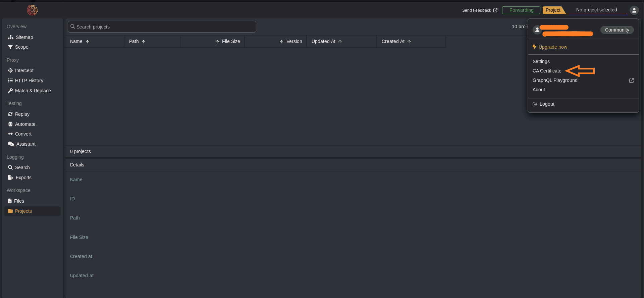Click the Match & Replace wrench icon
Viewport: 644px width, 298px height.
point(10,91)
